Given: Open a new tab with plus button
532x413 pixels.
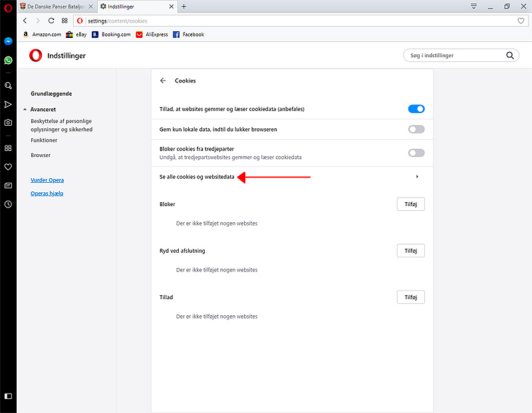Looking at the screenshot, I should point(184,7).
